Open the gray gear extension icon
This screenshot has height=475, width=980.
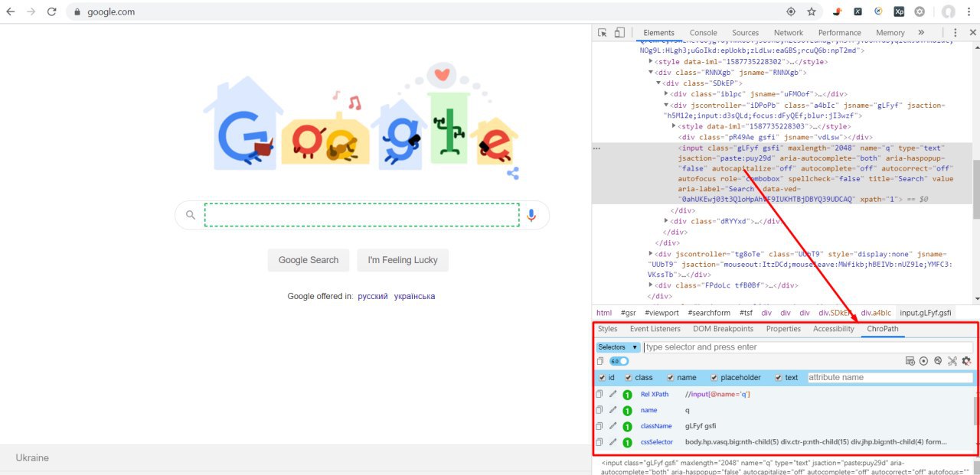(920, 11)
